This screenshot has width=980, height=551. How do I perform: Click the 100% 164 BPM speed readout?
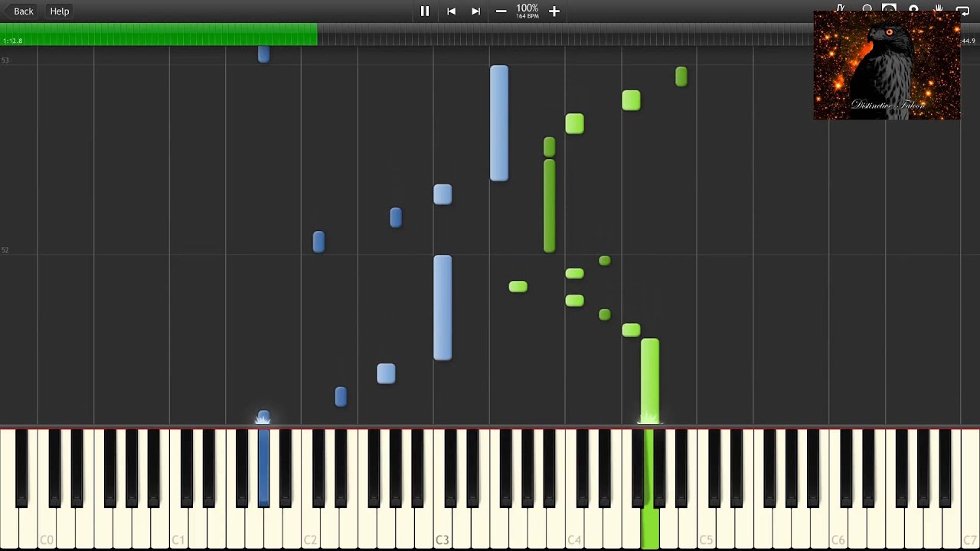coord(528,11)
